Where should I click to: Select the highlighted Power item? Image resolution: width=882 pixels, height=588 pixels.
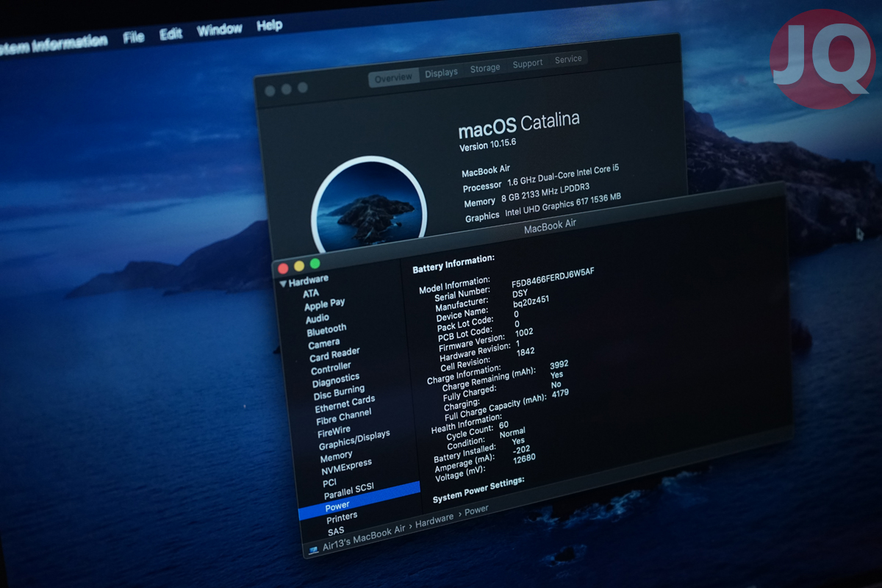pos(359,501)
